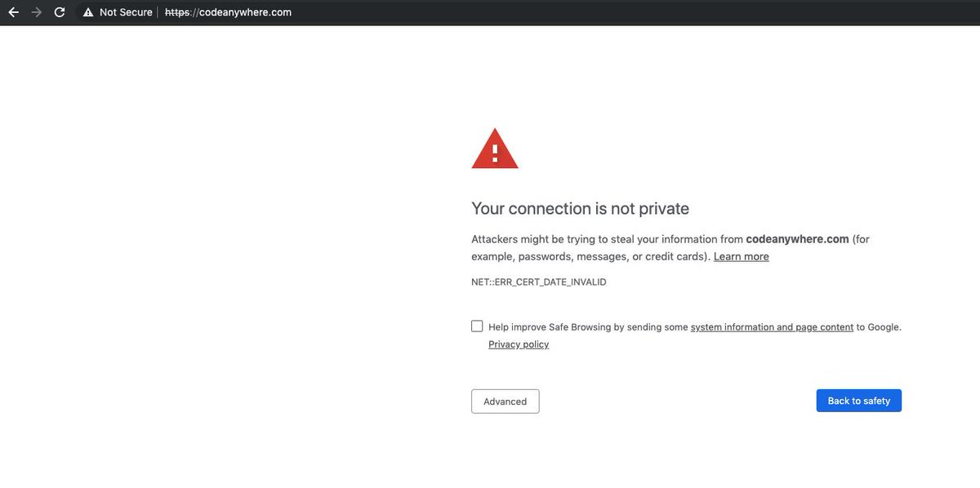
Task: Click the Advanced button
Action: point(506,401)
